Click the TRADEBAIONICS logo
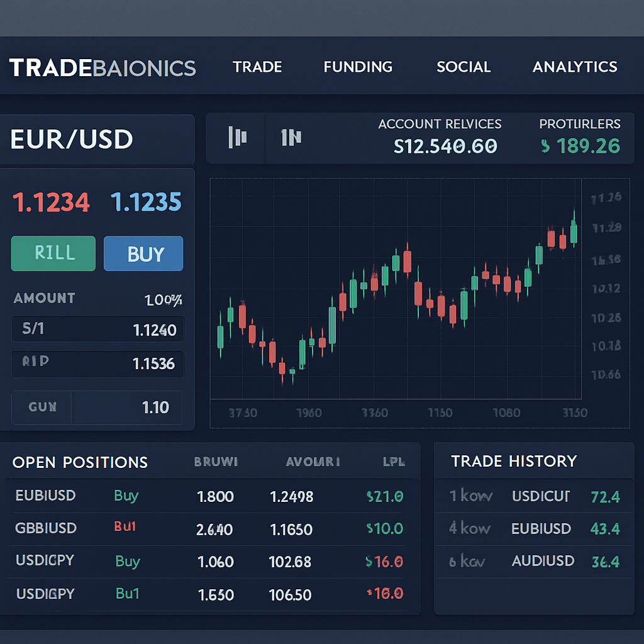Screen dimensions: 644x644 103,68
